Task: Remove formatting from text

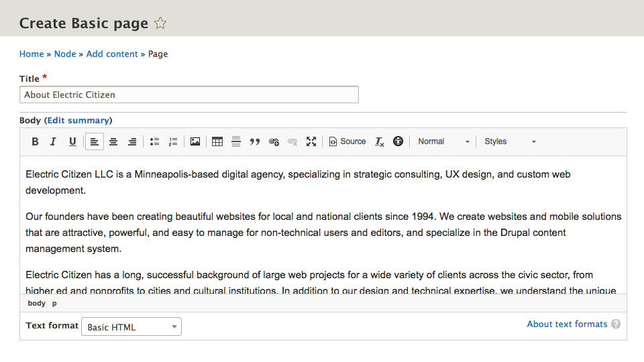Action: (379, 141)
